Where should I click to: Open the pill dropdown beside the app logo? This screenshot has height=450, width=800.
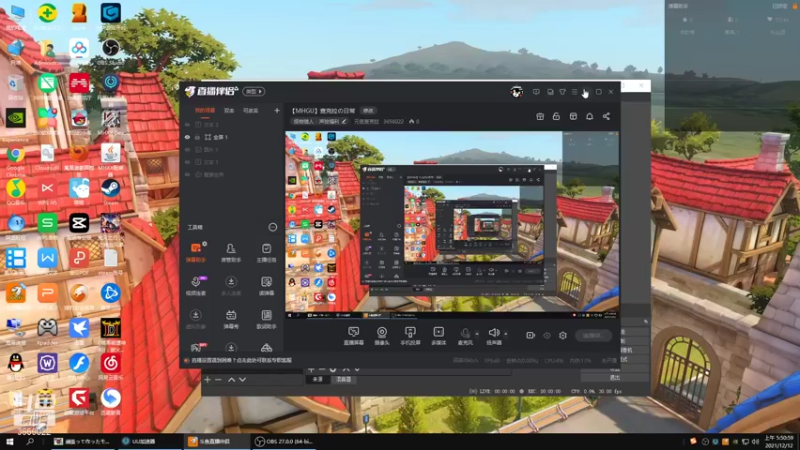click(254, 91)
